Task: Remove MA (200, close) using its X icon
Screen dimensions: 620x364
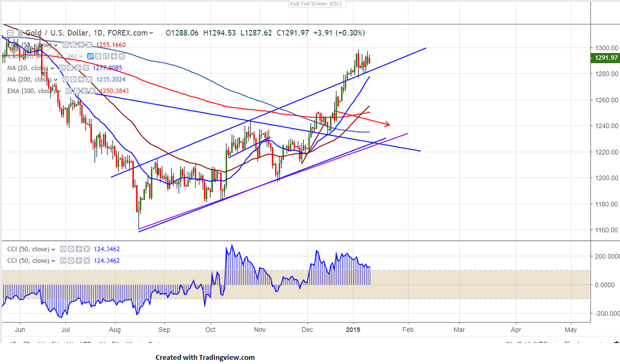Action: point(89,79)
